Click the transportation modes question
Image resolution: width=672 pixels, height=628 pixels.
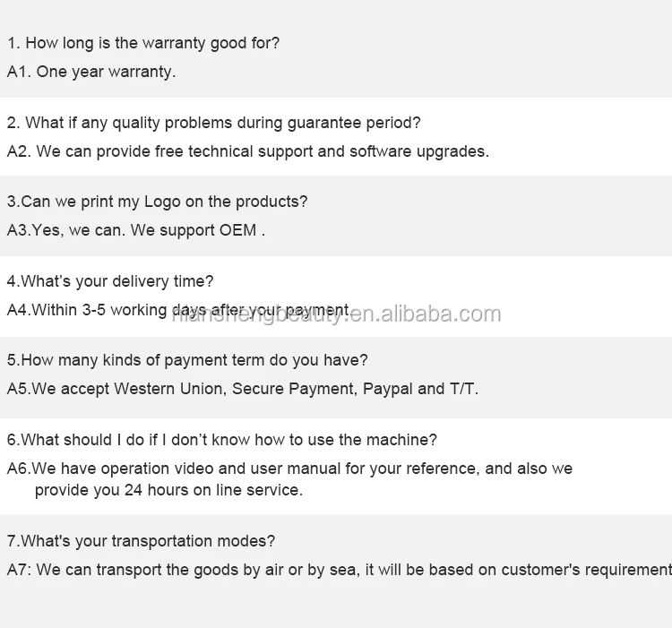(141, 541)
